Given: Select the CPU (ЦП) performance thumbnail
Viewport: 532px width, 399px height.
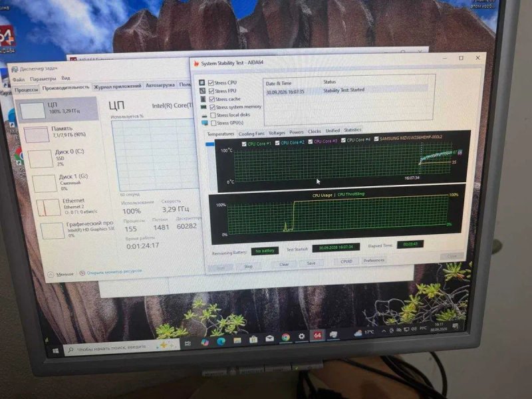Looking at the screenshot, I should 33,110.
